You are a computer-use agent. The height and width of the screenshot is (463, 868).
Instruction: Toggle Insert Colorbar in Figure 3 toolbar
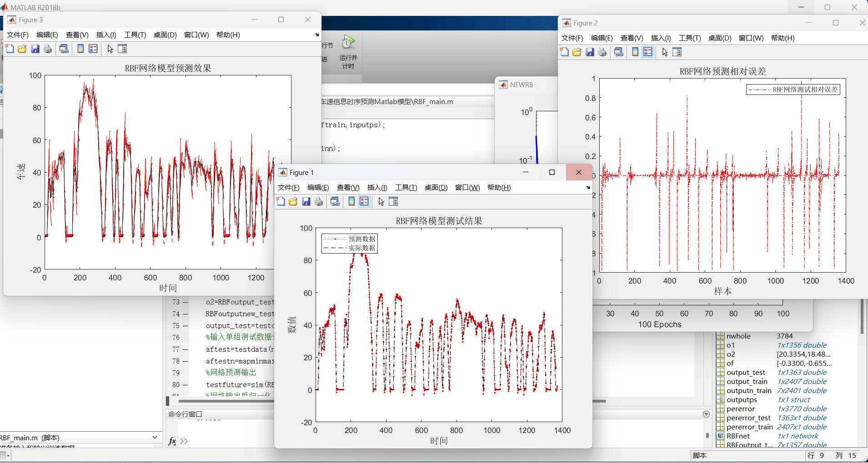[x=80, y=49]
